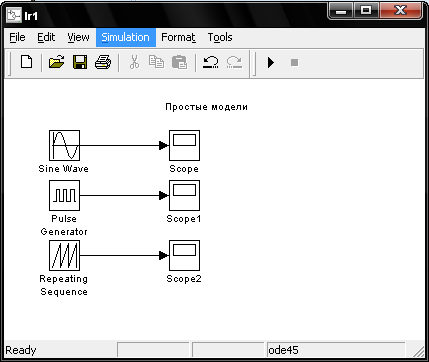Screen dimensions: 429x362
Task: Click the New model toolbar icon
Action: click(27, 62)
